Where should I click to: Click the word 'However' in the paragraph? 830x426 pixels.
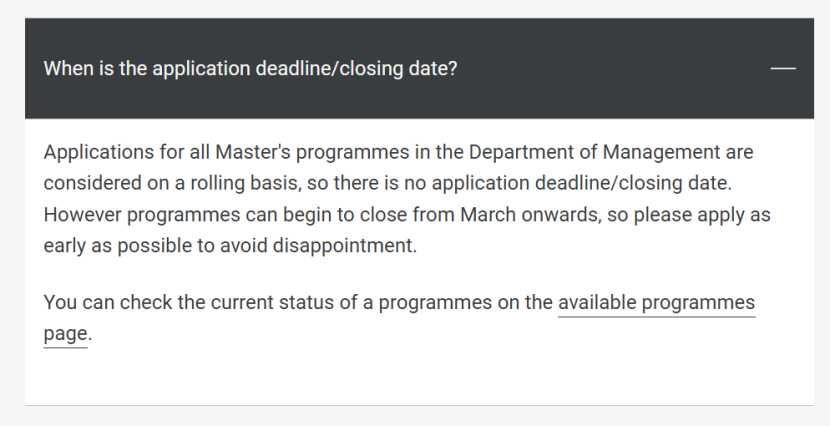[x=83, y=215]
